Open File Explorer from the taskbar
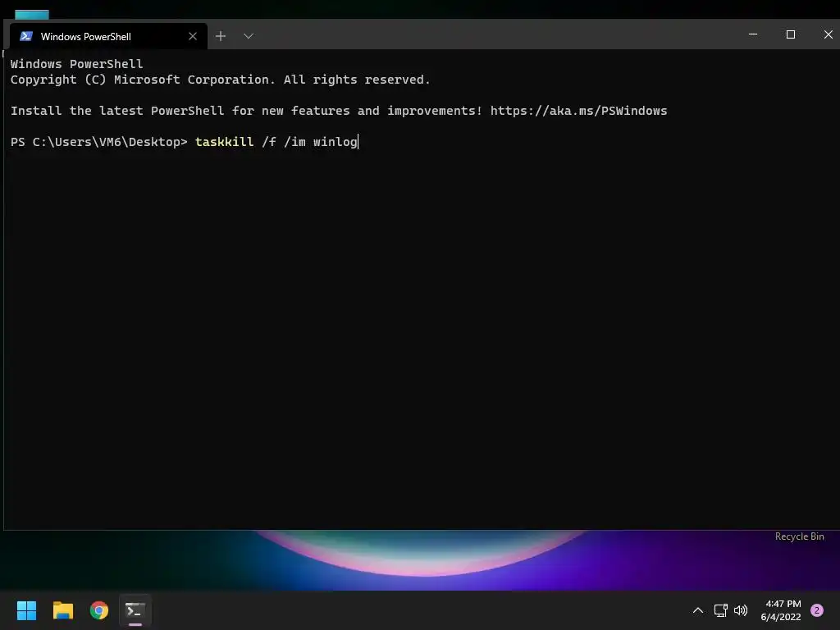The width and height of the screenshot is (840, 630). pyautogui.click(x=62, y=610)
